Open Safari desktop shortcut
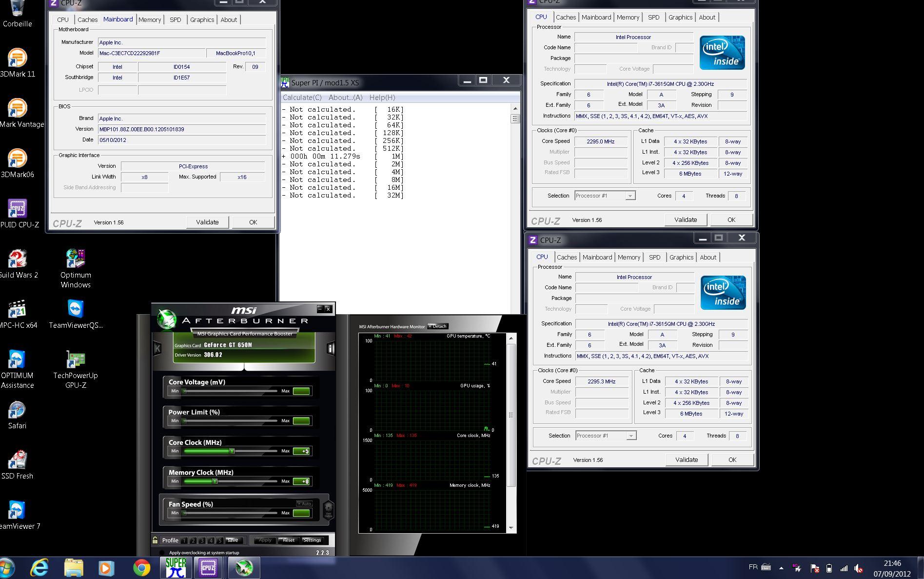Screen dimensions: 924x579 coord(17,415)
